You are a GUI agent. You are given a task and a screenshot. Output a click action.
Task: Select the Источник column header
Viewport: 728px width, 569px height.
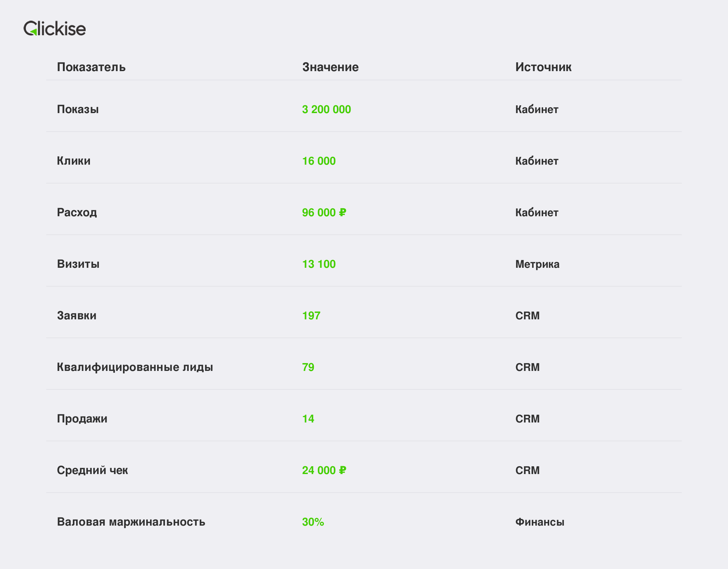coord(543,67)
